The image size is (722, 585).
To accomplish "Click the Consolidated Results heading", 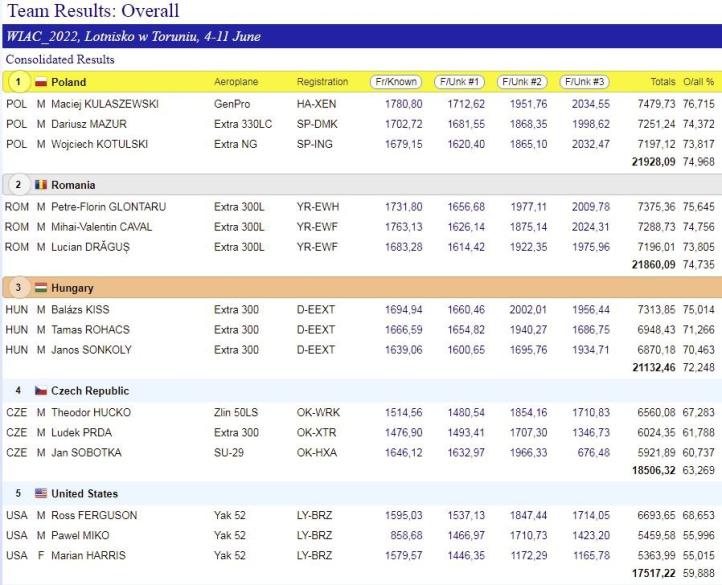I will 60,59.
